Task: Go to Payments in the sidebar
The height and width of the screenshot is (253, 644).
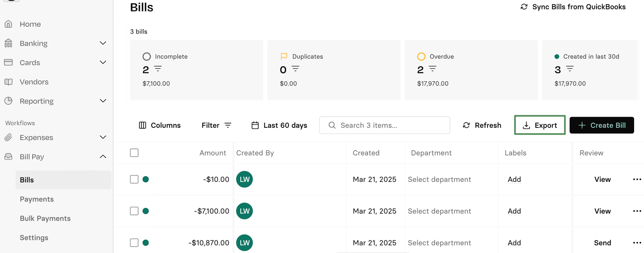Action: [x=37, y=199]
